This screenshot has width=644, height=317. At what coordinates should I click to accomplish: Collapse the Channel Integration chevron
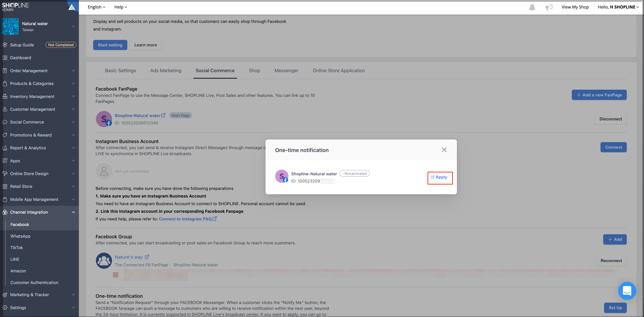(73, 213)
